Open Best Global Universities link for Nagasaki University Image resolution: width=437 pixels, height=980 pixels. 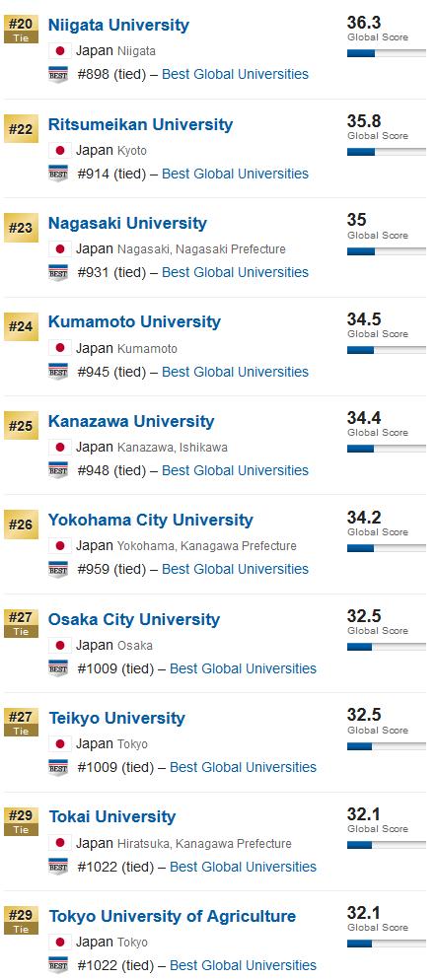(x=235, y=272)
